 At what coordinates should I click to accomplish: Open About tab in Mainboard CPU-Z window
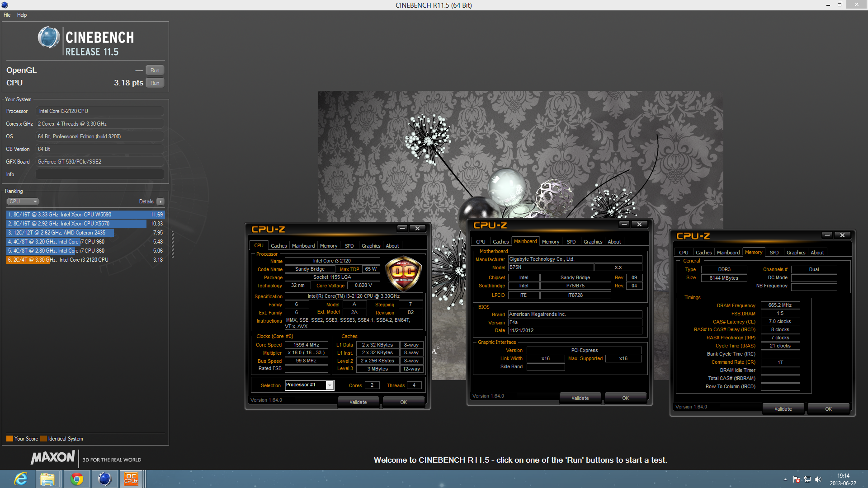(614, 242)
